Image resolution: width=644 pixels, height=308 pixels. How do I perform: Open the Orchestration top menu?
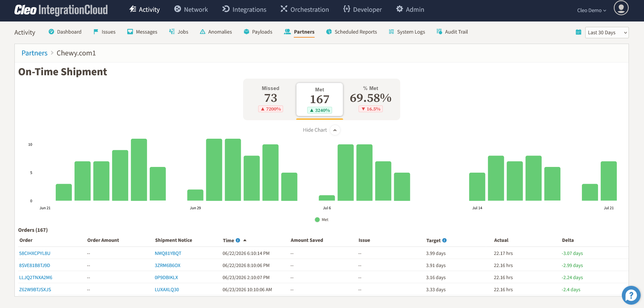pos(305,9)
